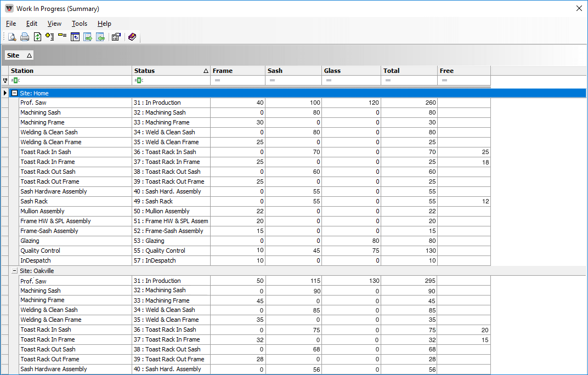The height and width of the screenshot is (375, 588).
Task: Collapse the Site: Oakville group
Action: click(x=15, y=271)
